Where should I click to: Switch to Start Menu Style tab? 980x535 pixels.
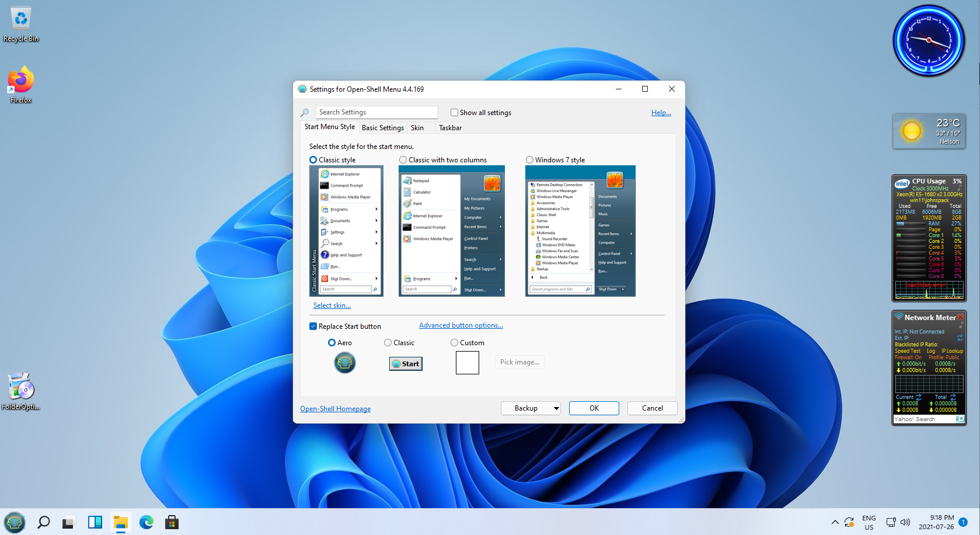coord(330,127)
